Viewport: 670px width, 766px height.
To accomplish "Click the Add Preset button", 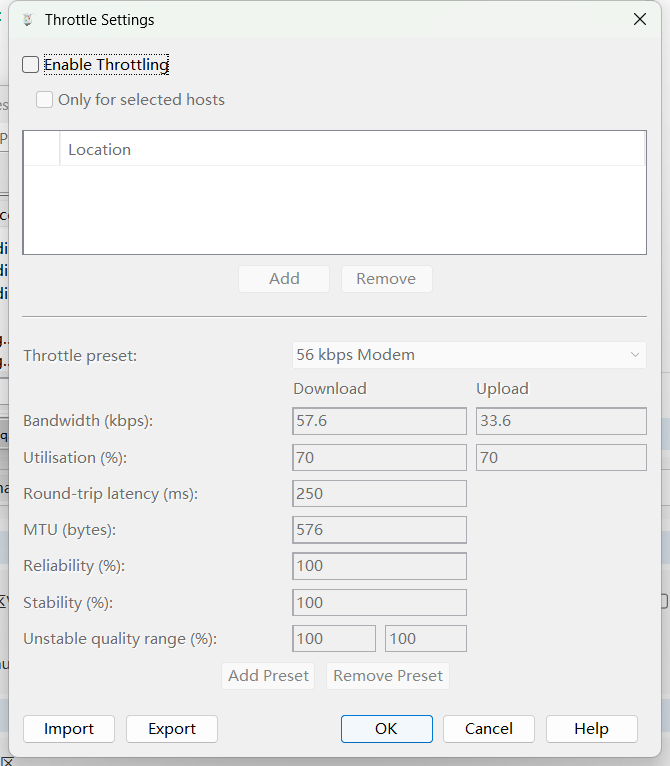I will pos(268,676).
